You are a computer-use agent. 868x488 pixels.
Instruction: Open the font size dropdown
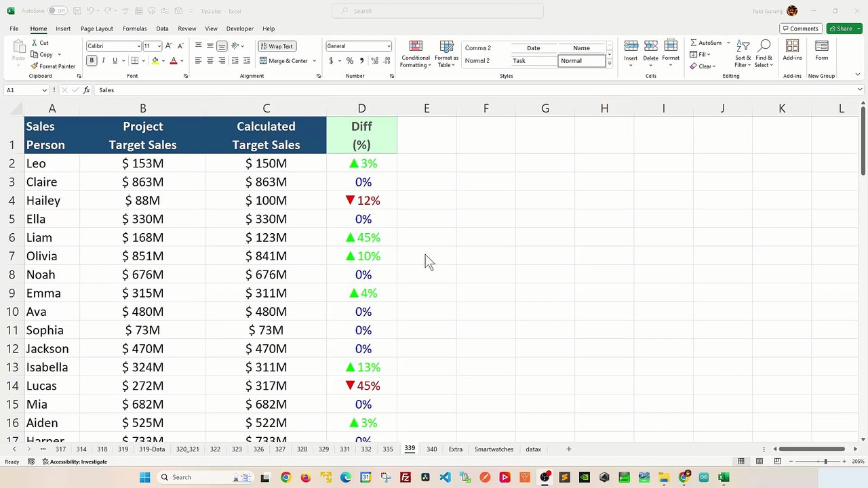click(x=159, y=46)
